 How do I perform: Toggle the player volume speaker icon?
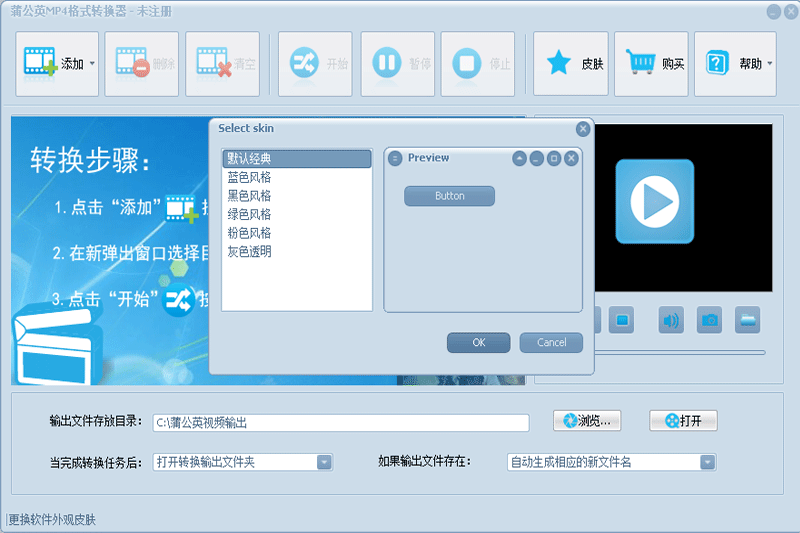(671, 320)
